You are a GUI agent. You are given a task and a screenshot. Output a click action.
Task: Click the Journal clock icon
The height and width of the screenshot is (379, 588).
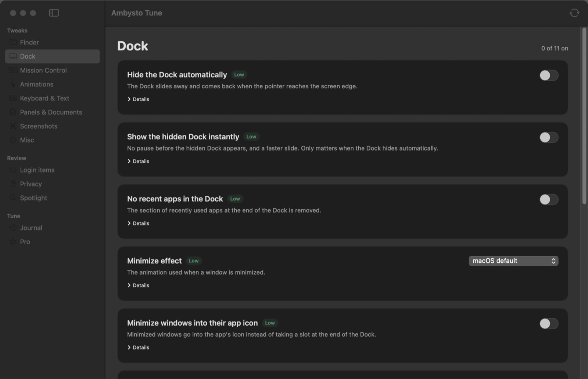(x=13, y=228)
